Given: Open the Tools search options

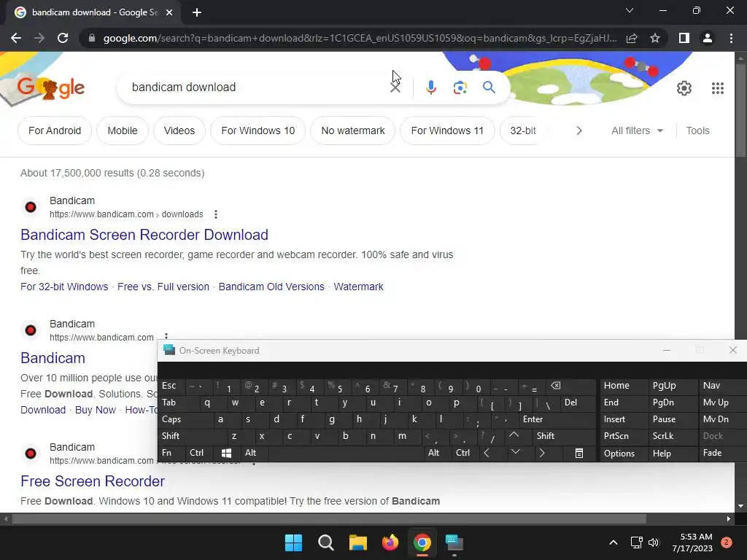Looking at the screenshot, I should pyautogui.click(x=697, y=131).
